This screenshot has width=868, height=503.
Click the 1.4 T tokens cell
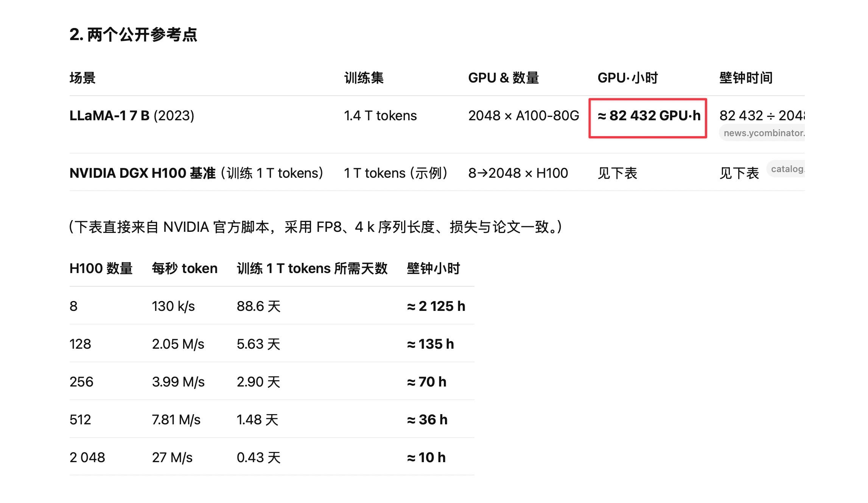[380, 116]
